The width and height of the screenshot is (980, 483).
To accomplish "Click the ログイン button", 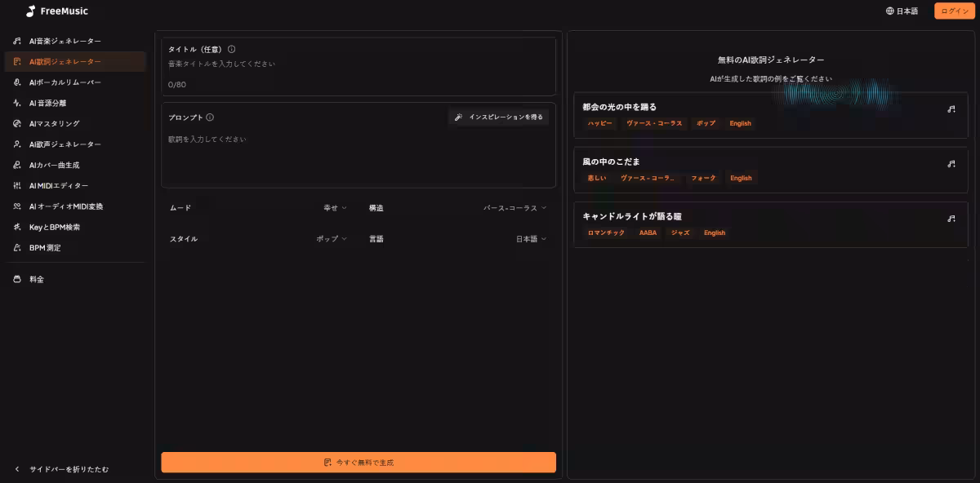I will pos(955,11).
